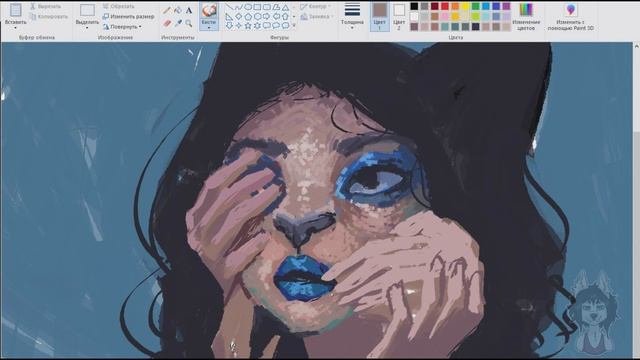Pick the Oval callout shape

pyautogui.click(x=276, y=26)
